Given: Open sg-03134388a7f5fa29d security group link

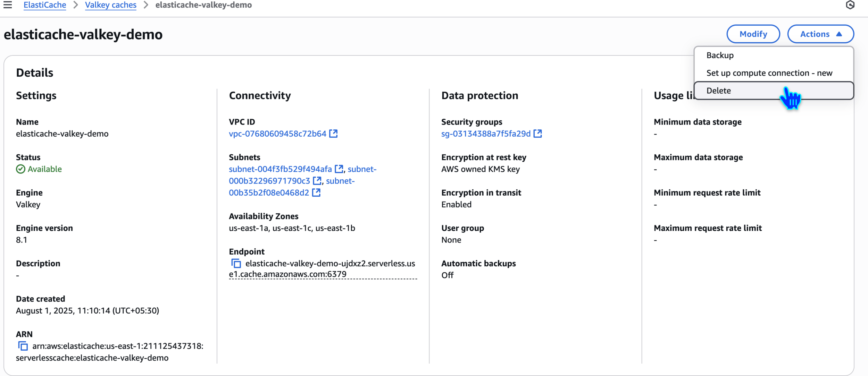Looking at the screenshot, I should pyautogui.click(x=485, y=134).
